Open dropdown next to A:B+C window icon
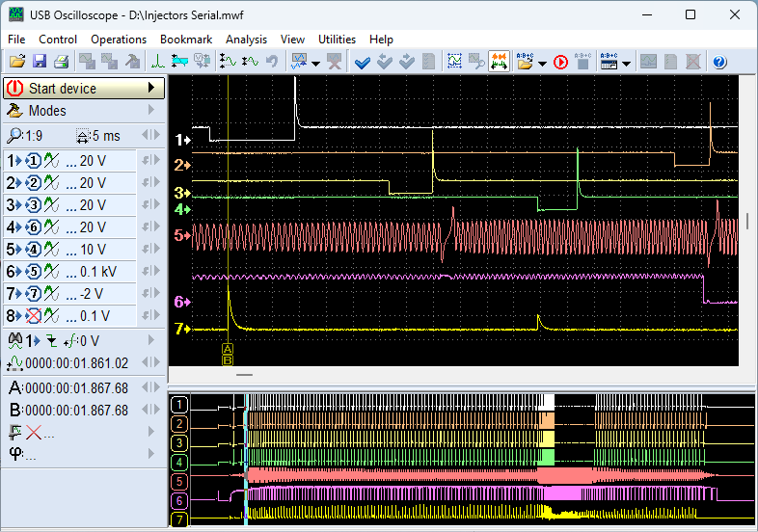 tap(627, 64)
